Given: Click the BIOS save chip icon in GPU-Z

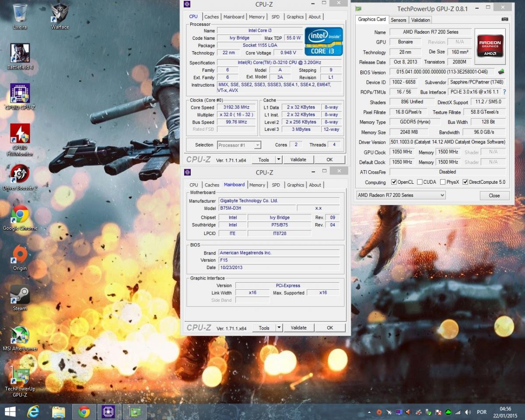Looking at the screenshot, I should click(501, 72).
